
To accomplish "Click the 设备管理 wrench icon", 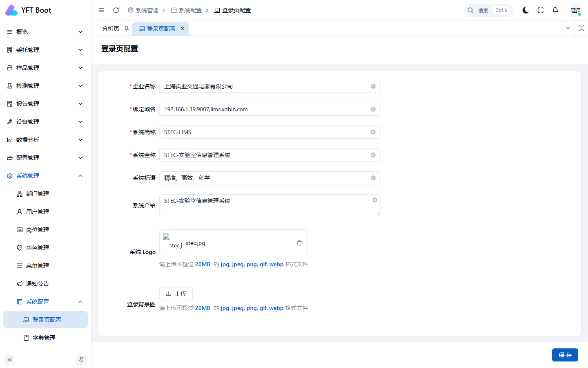I will click(x=10, y=122).
